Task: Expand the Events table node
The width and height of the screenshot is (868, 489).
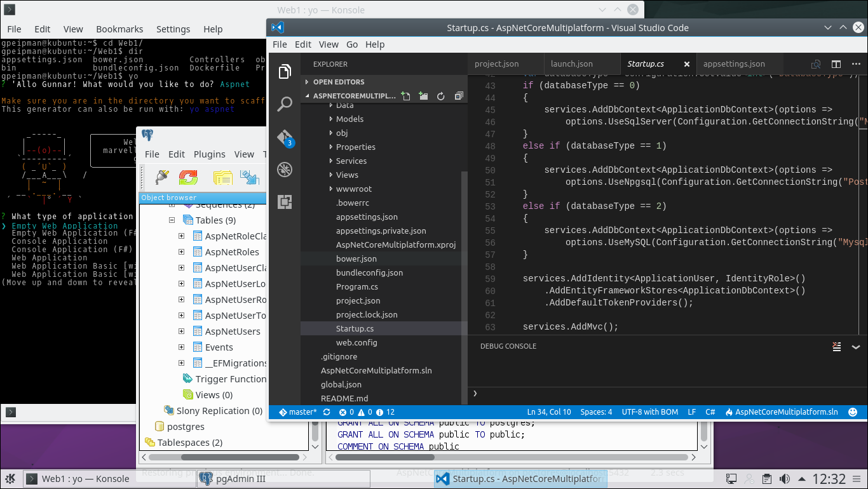Action: point(181,347)
